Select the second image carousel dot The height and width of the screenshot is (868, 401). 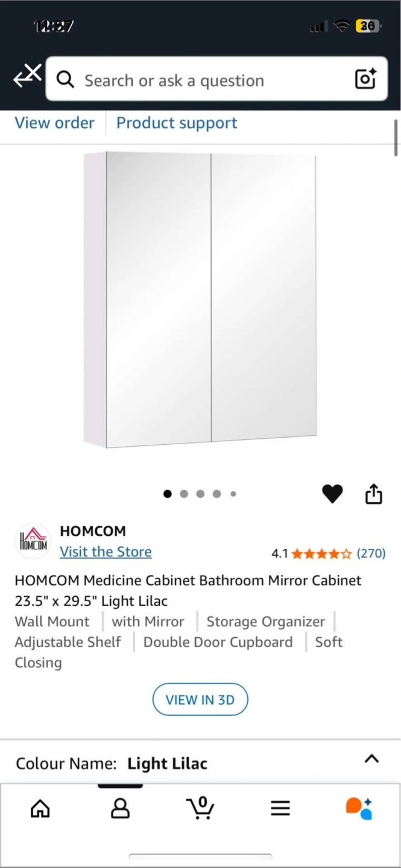click(x=184, y=494)
